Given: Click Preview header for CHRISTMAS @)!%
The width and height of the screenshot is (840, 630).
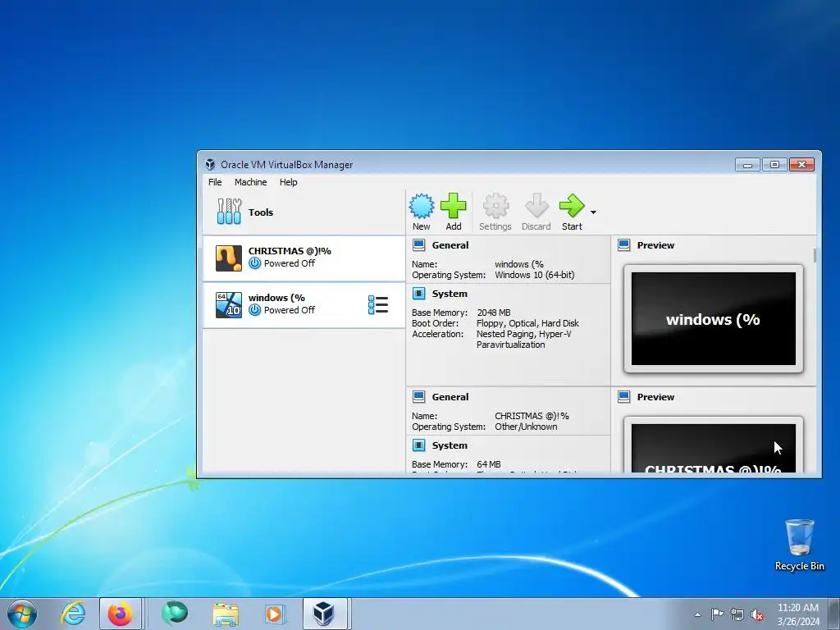Looking at the screenshot, I should click(655, 397).
